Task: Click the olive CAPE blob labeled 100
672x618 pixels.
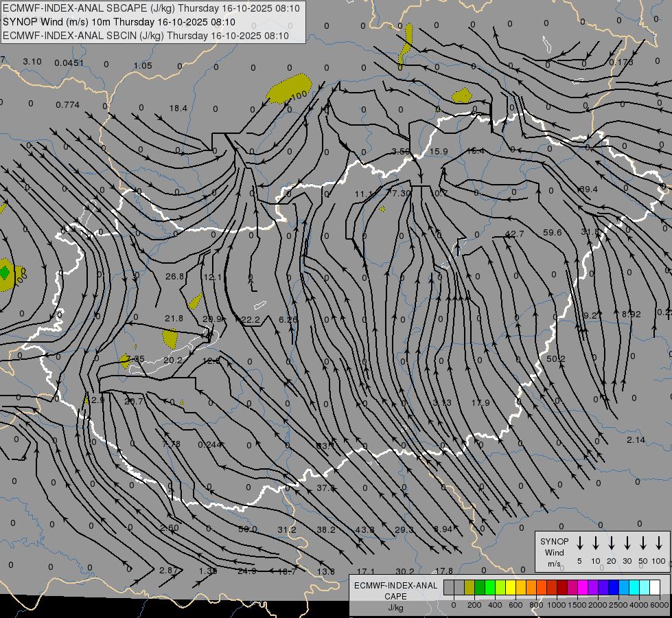Action: pyautogui.click(x=288, y=89)
